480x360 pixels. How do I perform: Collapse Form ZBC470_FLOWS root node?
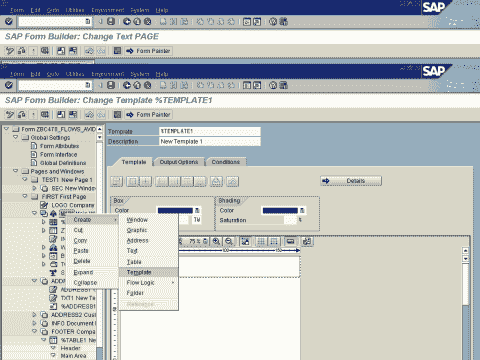click(x=6, y=129)
